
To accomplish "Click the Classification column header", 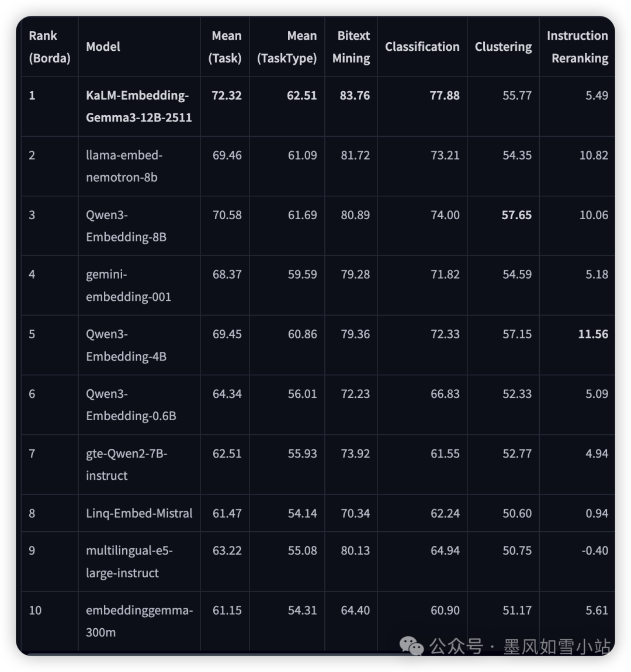I will [422, 47].
